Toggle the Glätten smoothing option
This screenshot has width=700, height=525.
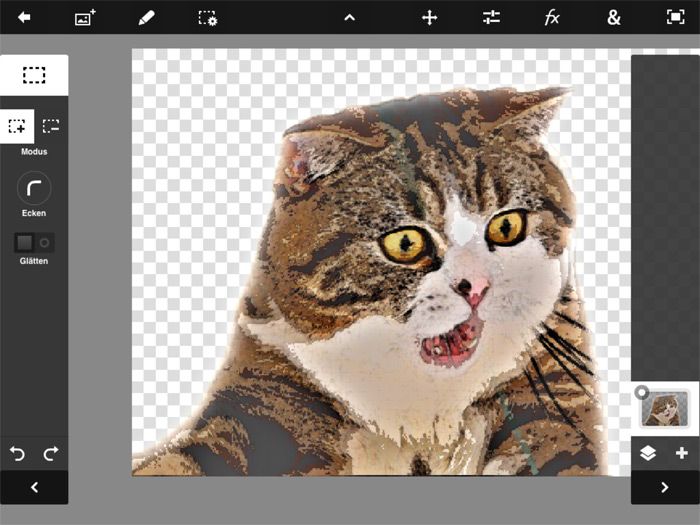point(34,242)
